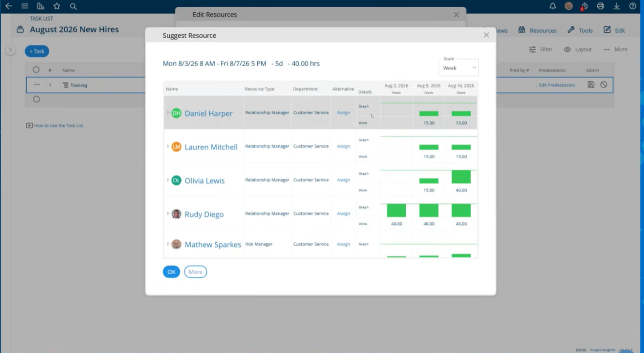
Task: Open the Layout options
Action: (x=578, y=49)
